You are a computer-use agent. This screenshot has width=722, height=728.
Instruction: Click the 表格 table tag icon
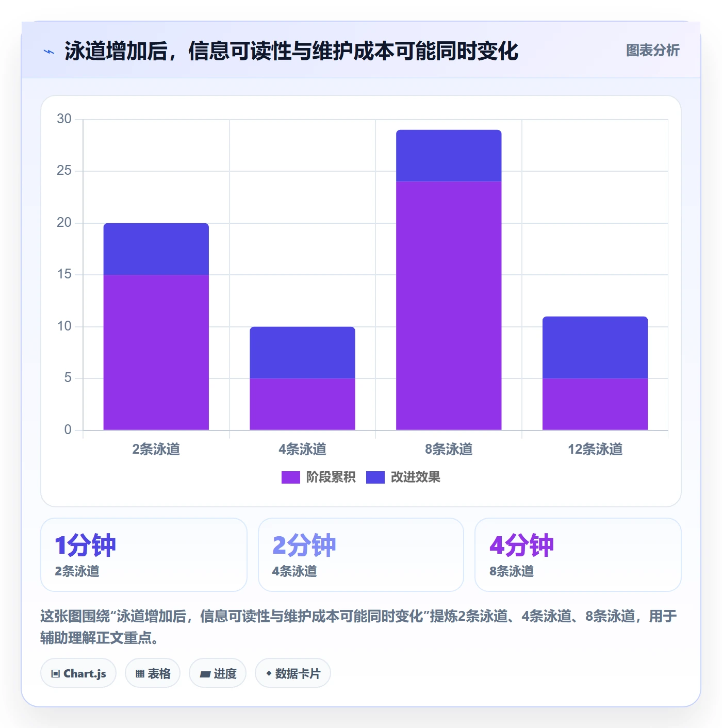tap(140, 673)
